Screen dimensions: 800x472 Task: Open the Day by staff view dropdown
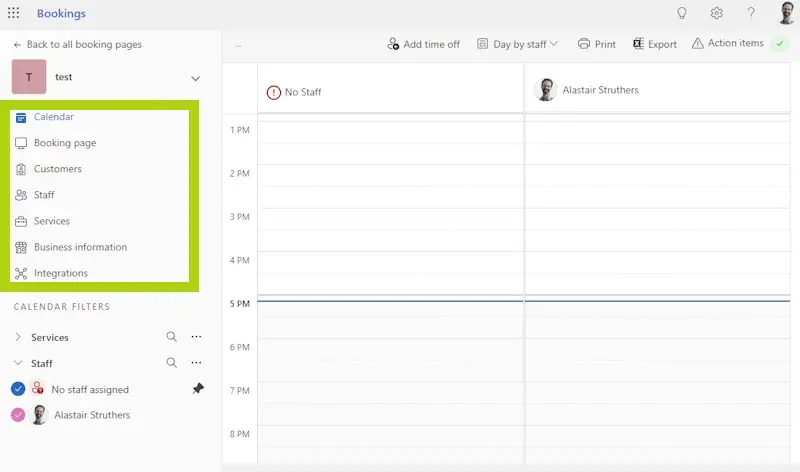[517, 44]
